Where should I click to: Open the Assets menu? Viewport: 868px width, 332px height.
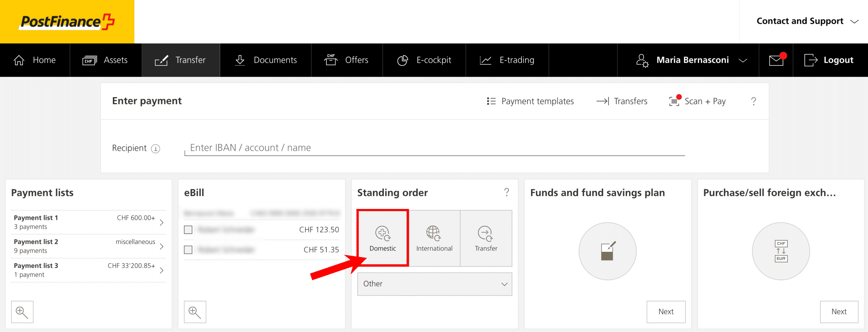[x=105, y=60]
